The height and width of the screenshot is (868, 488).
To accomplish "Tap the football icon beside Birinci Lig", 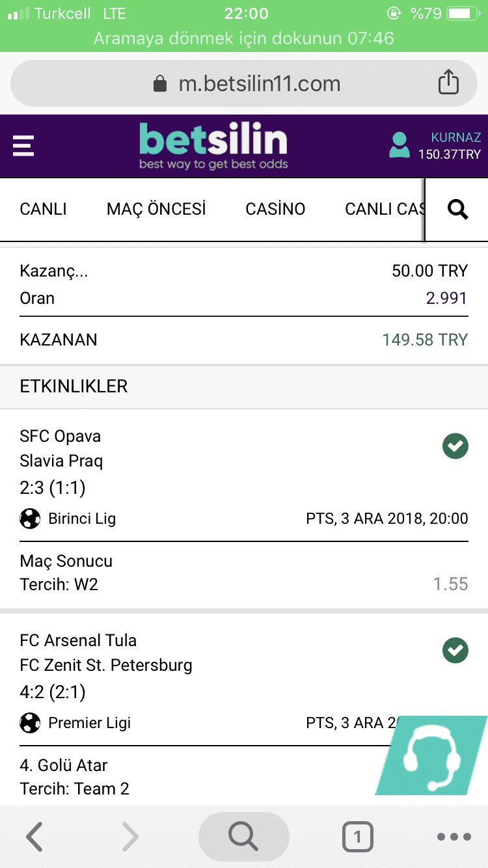I will tap(30, 519).
